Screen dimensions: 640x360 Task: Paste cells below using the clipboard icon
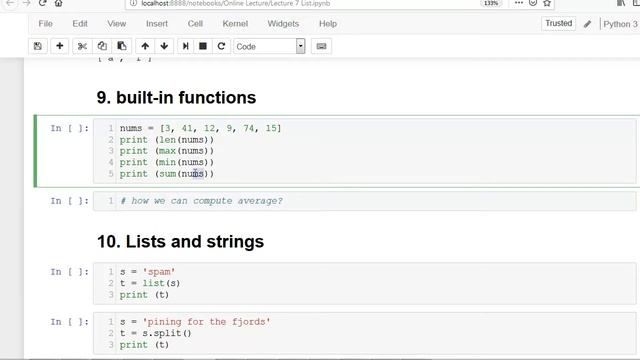[122, 46]
